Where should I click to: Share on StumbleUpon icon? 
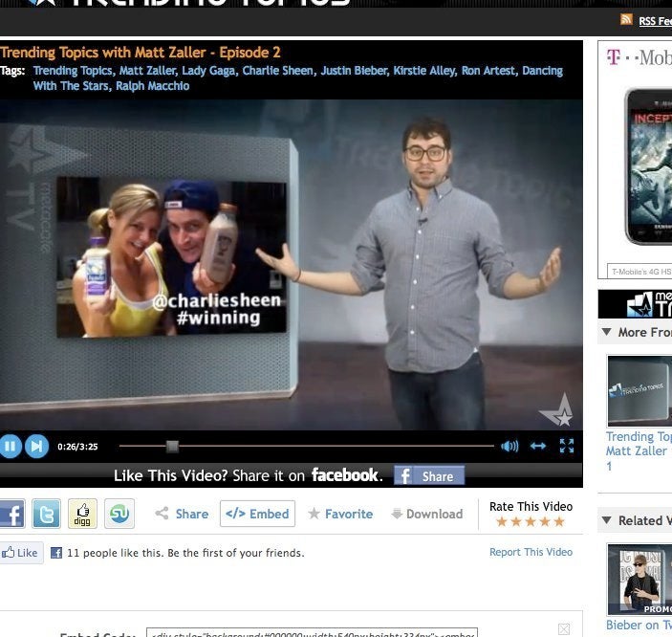pos(119,514)
